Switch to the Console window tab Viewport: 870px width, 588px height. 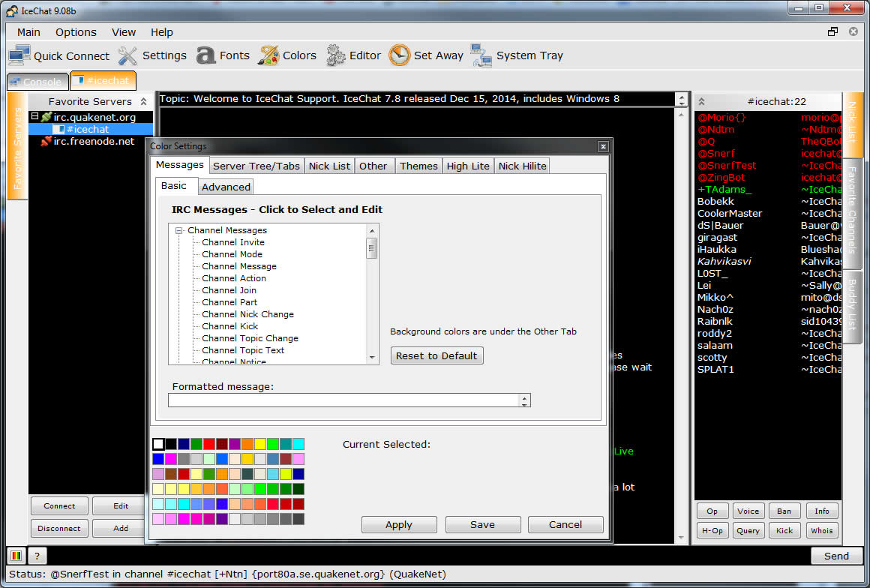tap(37, 82)
